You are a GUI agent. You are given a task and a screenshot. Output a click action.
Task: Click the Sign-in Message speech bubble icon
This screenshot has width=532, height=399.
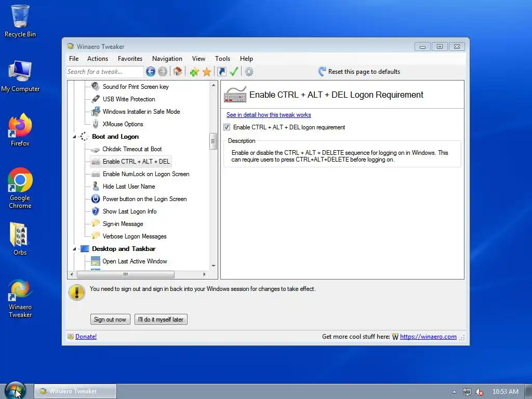(x=96, y=223)
